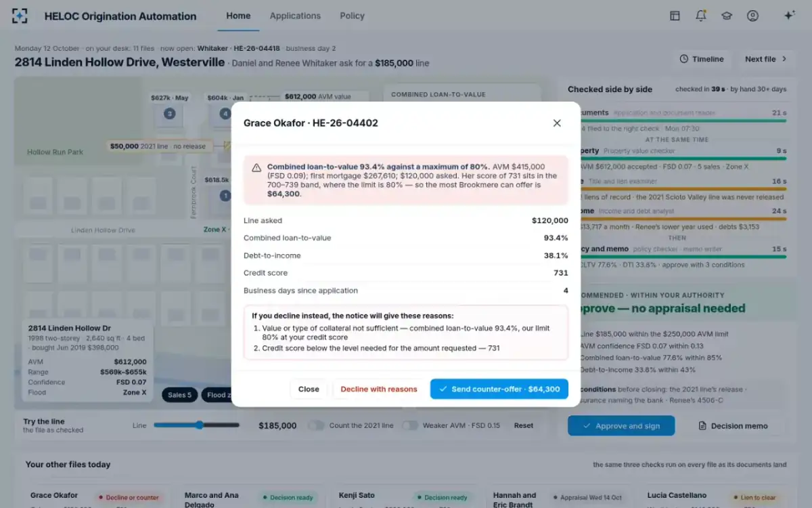This screenshot has width=812, height=508.
Task: Select the Sales 5 map chip
Action: tap(179, 395)
